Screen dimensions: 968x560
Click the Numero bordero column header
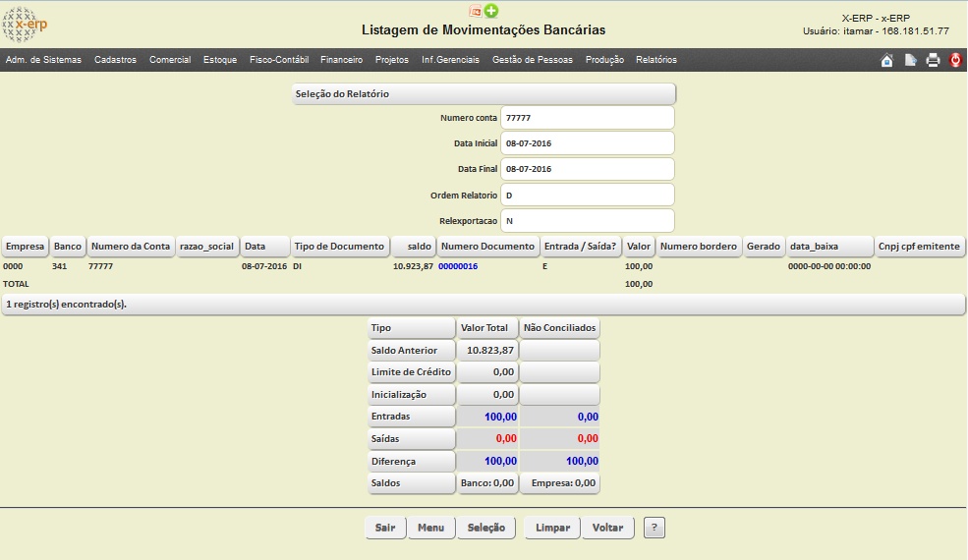tap(698, 247)
